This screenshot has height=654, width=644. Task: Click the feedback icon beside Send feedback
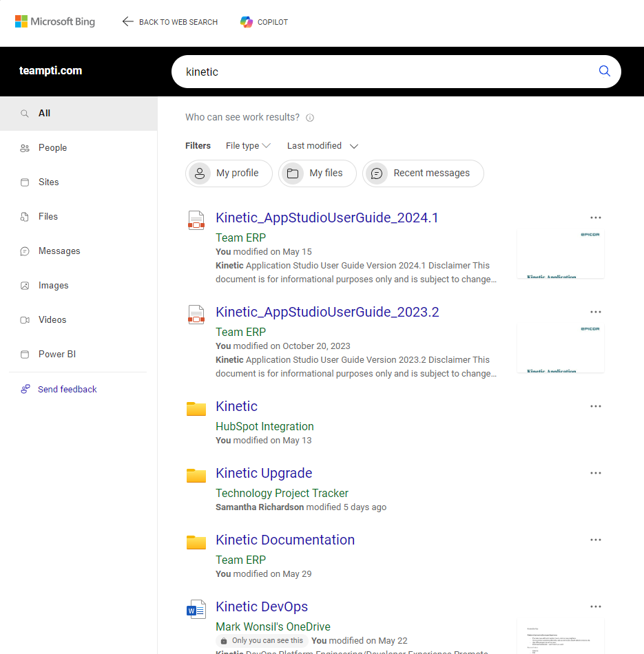coord(25,389)
